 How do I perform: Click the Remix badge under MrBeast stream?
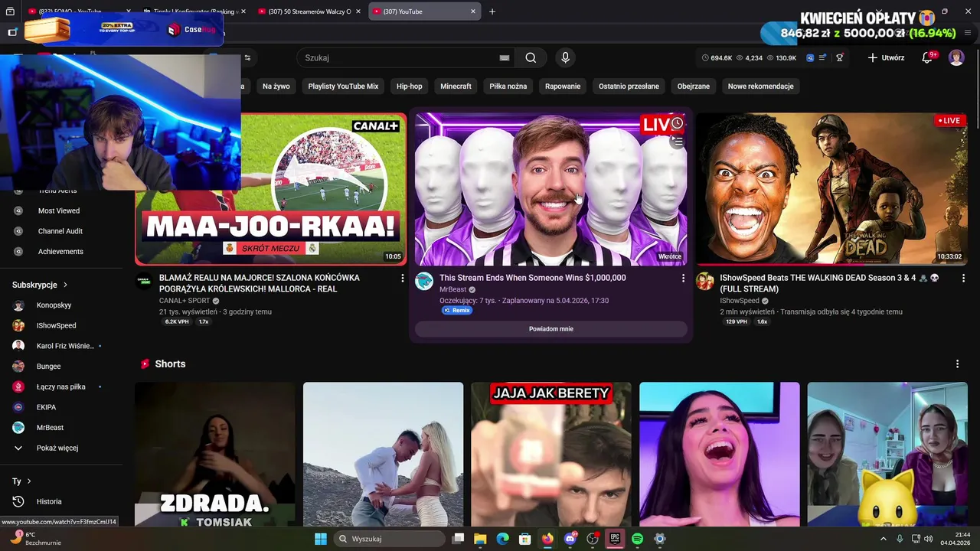pos(456,311)
